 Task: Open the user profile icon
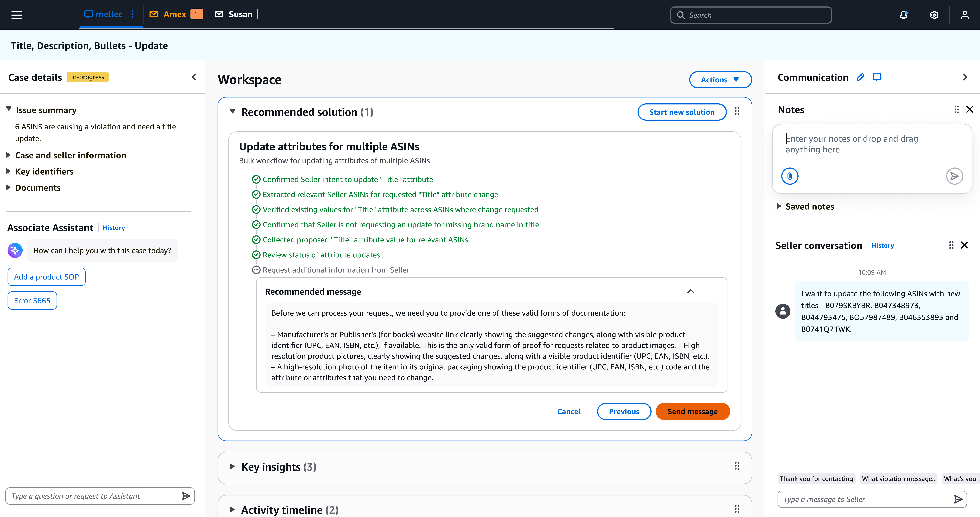coord(965,15)
